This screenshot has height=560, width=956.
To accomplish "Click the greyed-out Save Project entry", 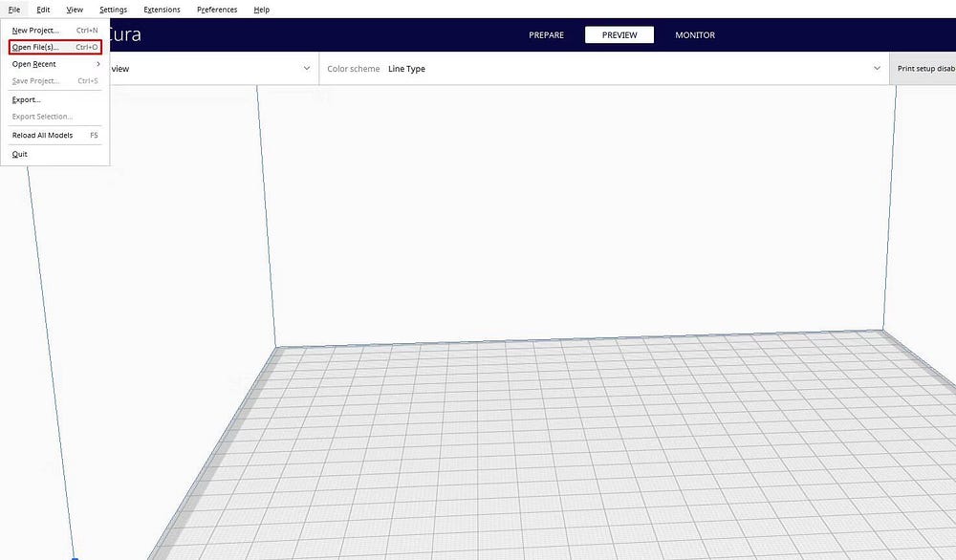I will [x=35, y=81].
